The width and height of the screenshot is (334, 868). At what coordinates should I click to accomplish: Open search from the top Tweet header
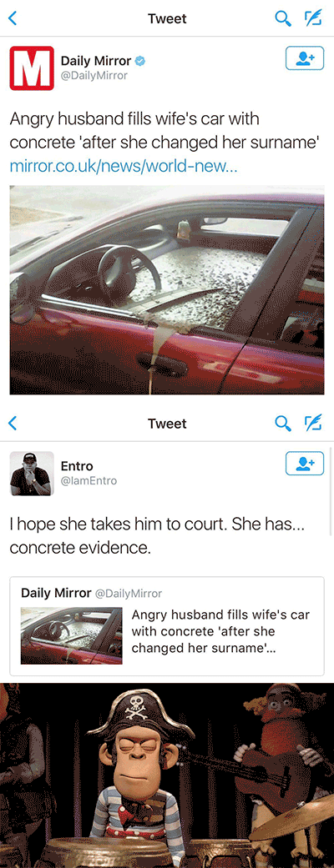pyautogui.click(x=283, y=19)
